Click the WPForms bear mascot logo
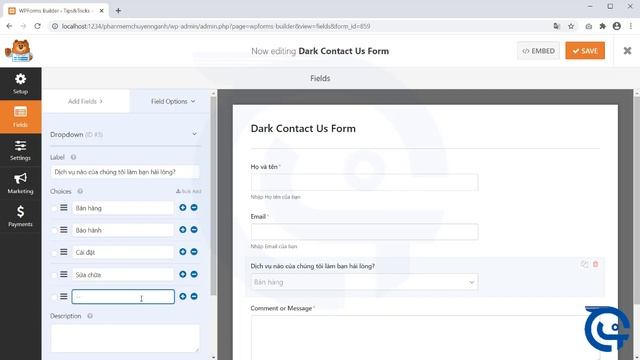 [19, 51]
